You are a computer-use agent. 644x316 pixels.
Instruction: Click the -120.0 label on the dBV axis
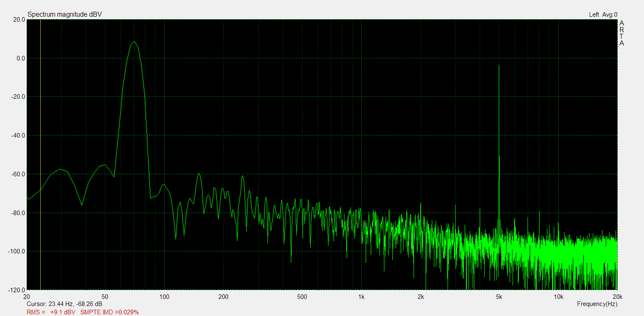17,290
